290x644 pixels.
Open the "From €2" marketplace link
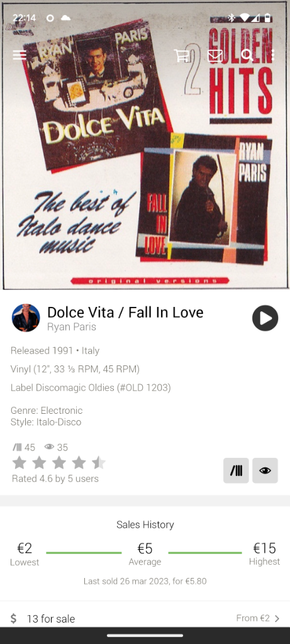coord(254,618)
